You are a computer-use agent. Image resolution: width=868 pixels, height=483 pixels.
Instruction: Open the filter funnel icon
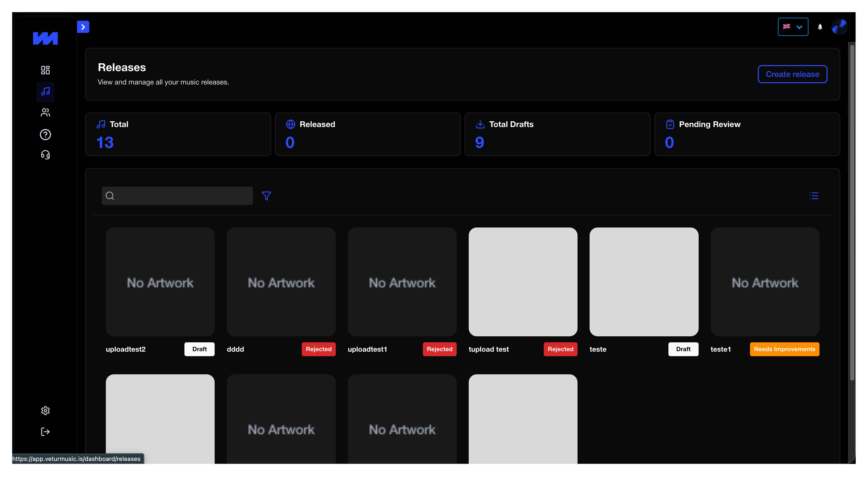tap(266, 196)
